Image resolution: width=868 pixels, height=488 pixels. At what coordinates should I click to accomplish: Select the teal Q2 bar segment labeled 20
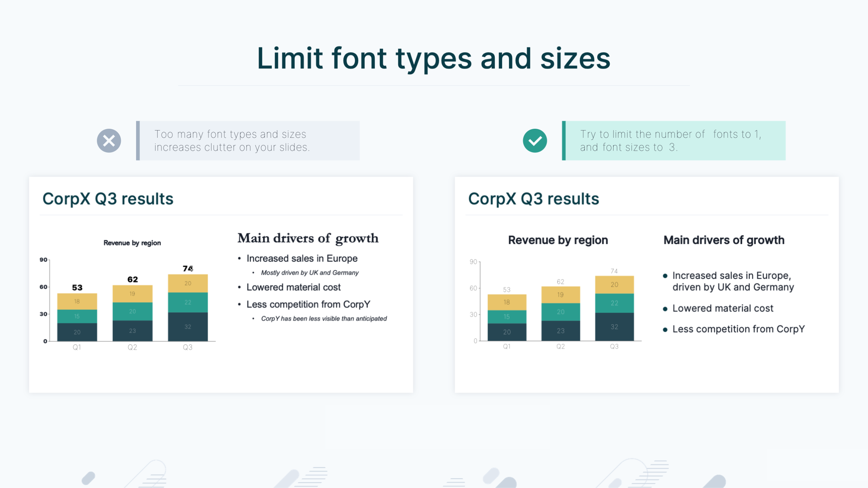click(133, 311)
